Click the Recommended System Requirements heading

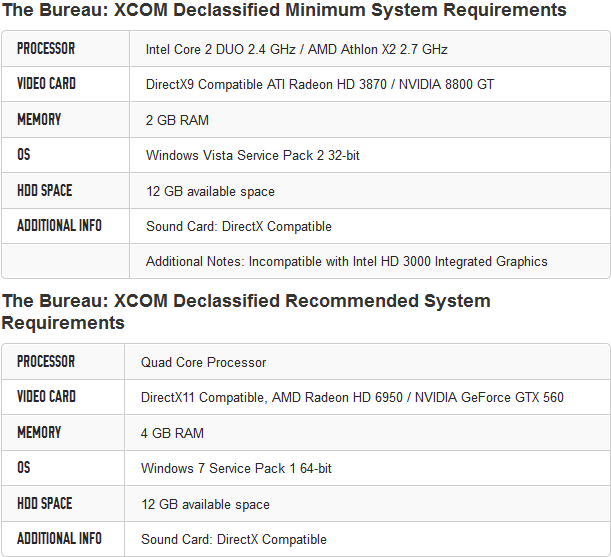[x=246, y=311]
